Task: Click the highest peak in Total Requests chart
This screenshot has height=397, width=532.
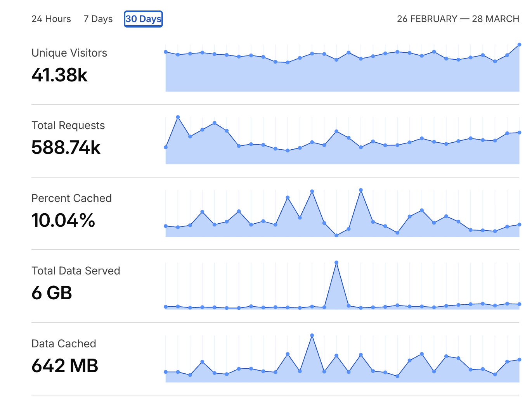Action: [x=178, y=117]
